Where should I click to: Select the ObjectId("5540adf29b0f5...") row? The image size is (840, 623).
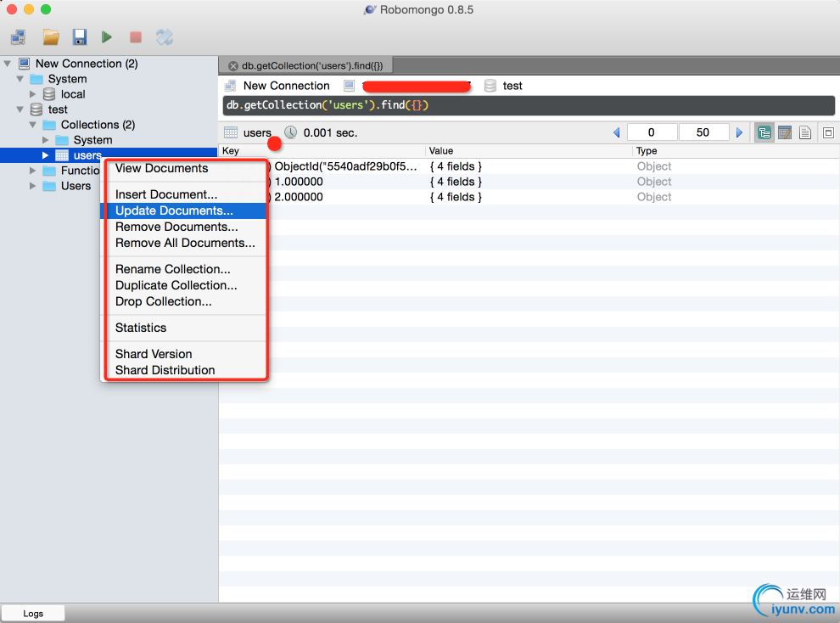(x=529, y=166)
